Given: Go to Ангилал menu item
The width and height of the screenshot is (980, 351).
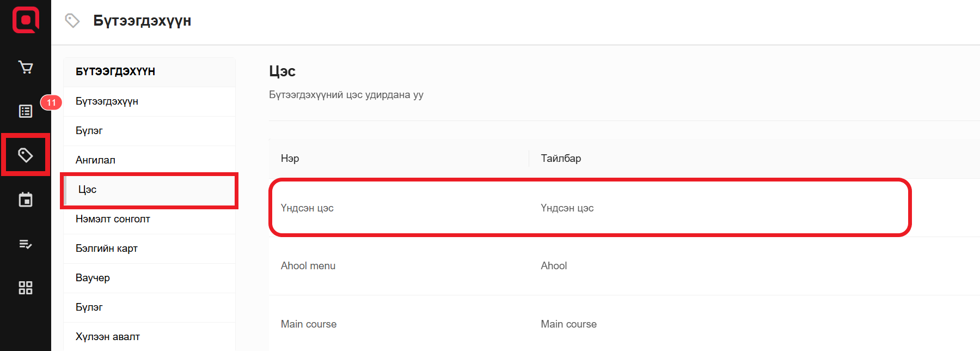Looking at the screenshot, I should click(x=95, y=160).
